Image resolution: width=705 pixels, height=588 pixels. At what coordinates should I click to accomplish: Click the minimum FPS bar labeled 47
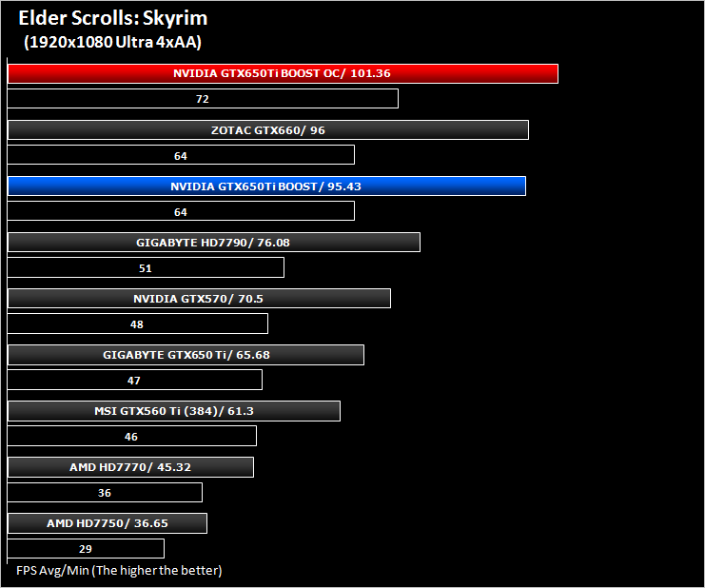(135, 380)
